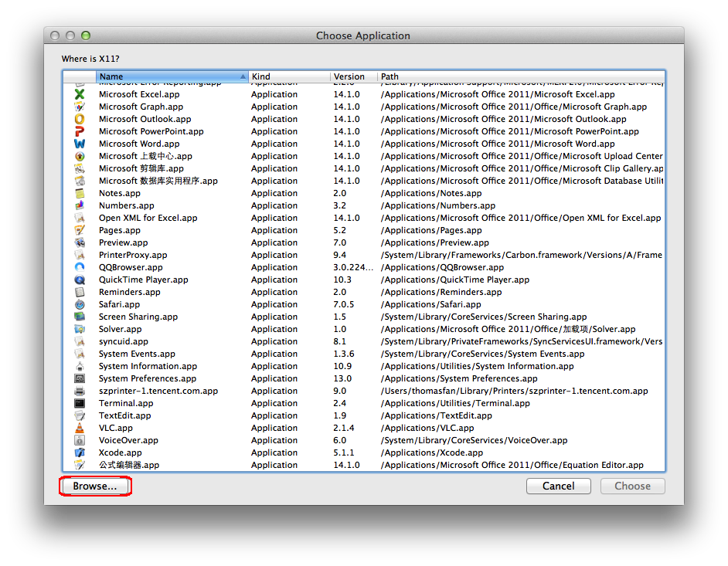Click the Terminal.app icon
Viewport: 728px width, 566px height.
point(80,403)
